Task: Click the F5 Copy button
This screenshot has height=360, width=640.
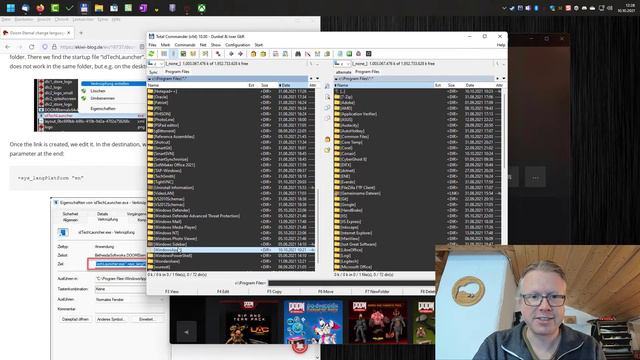Action: click(274, 291)
